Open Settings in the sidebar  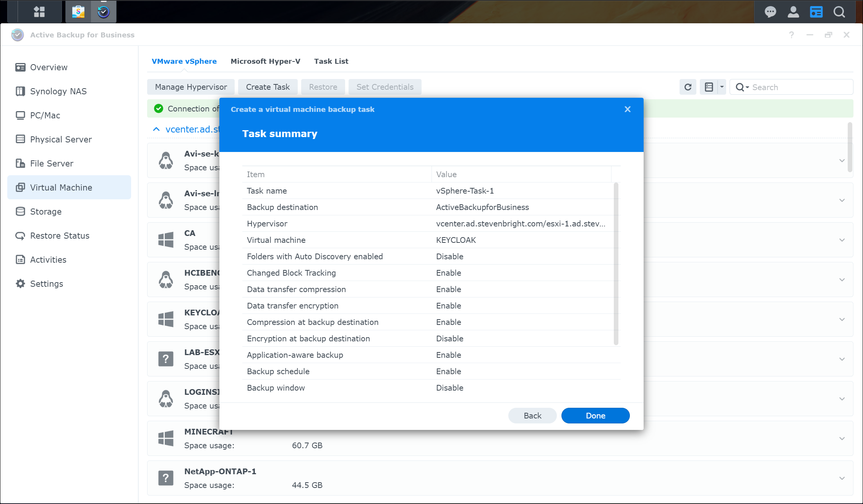[x=46, y=284]
